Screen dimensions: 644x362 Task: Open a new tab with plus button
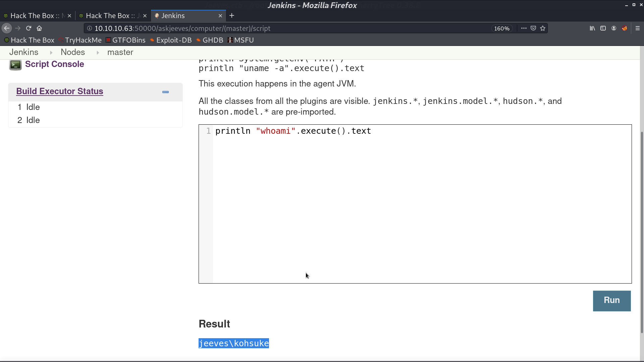[232, 16]
